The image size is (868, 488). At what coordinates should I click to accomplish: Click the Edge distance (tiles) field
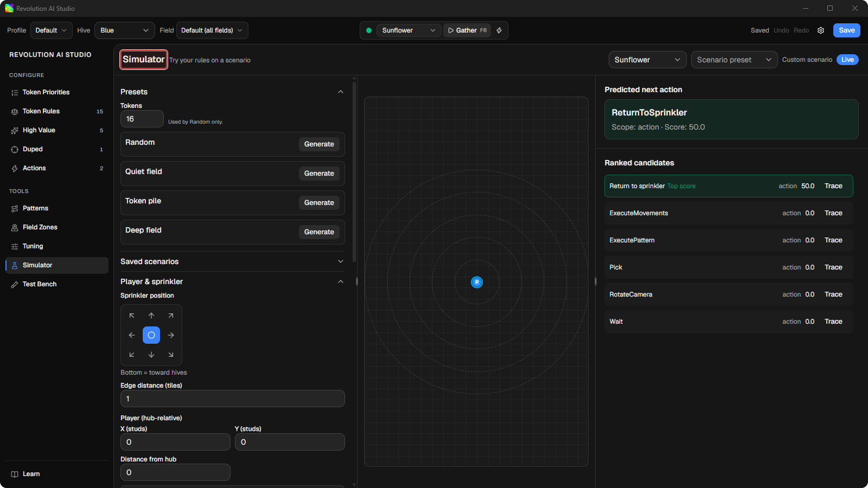[x=233, y=399]
